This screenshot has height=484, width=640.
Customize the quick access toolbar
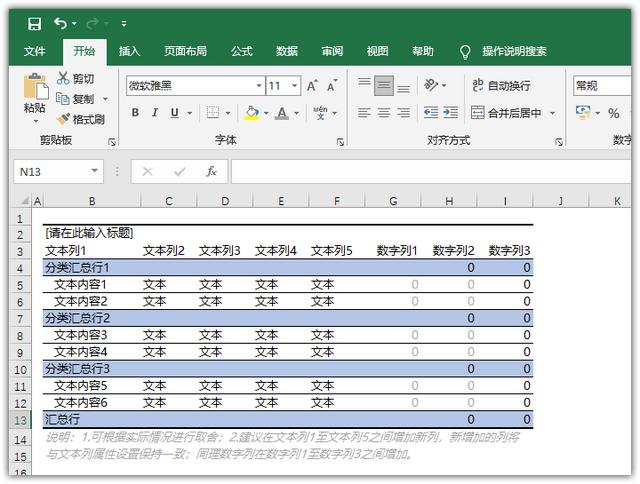[x=124, y=24]
